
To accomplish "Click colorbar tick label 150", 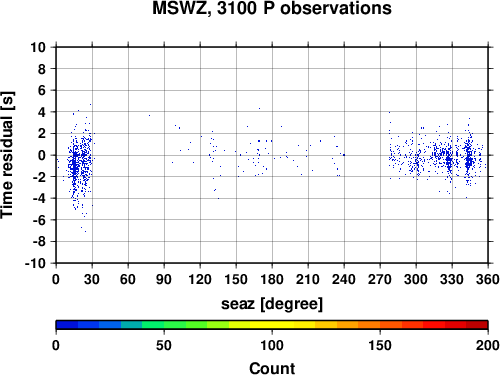I will [380, 345].
